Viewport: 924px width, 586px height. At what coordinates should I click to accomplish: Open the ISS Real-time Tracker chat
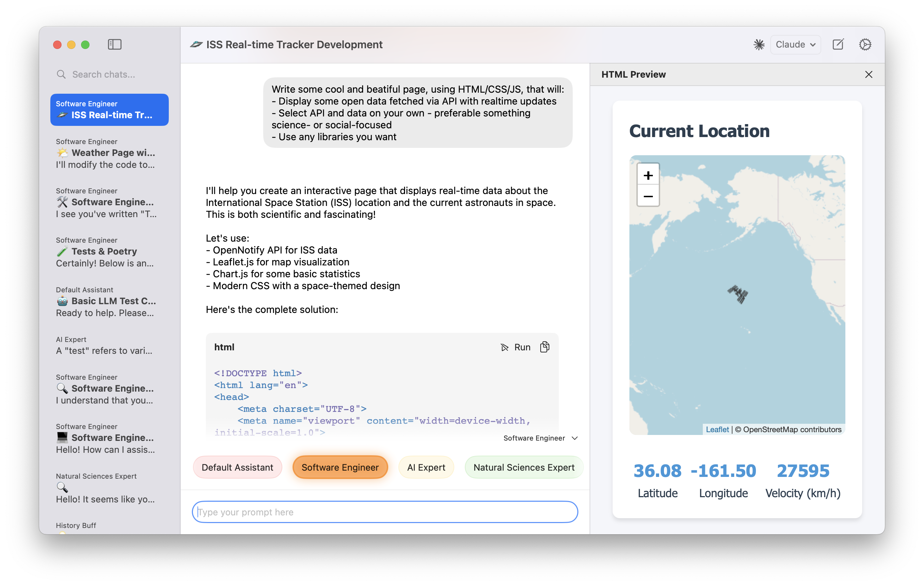point(109,109)
